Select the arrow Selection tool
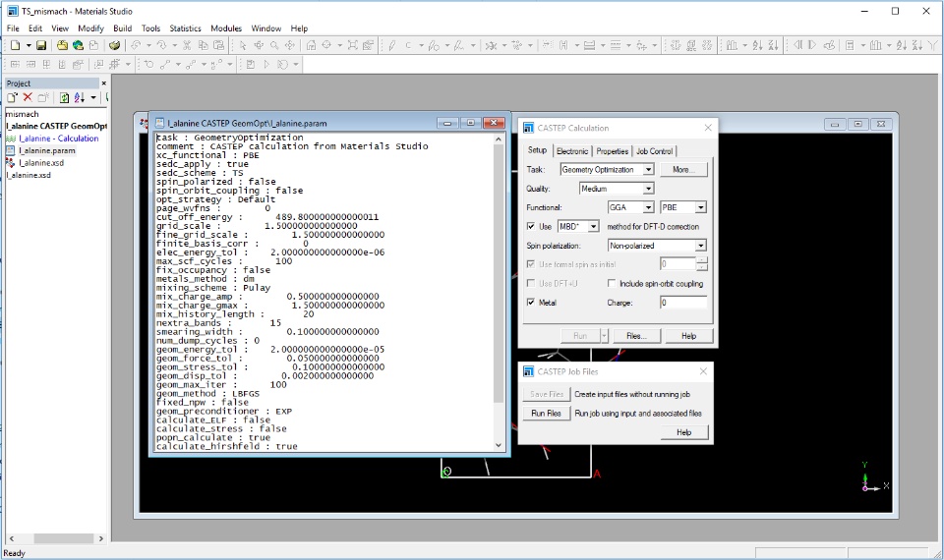This screenshot has width=944, height=560. coord(243,45)
